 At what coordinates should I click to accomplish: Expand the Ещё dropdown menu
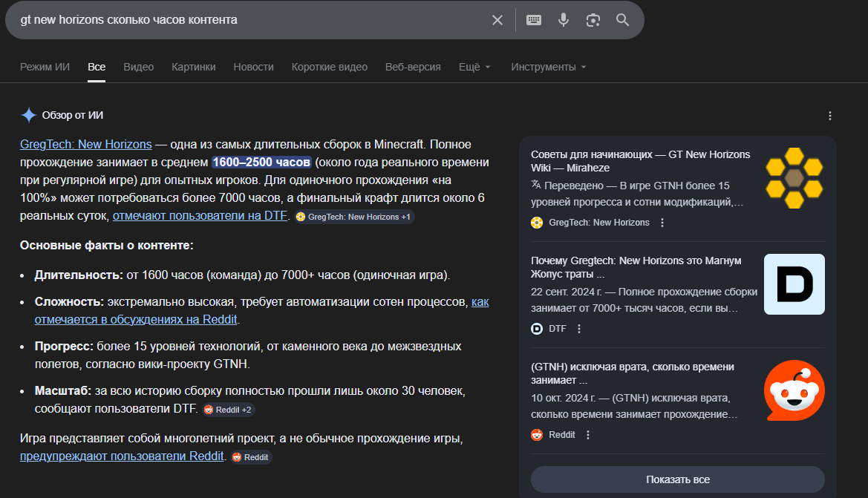(474, 67)
